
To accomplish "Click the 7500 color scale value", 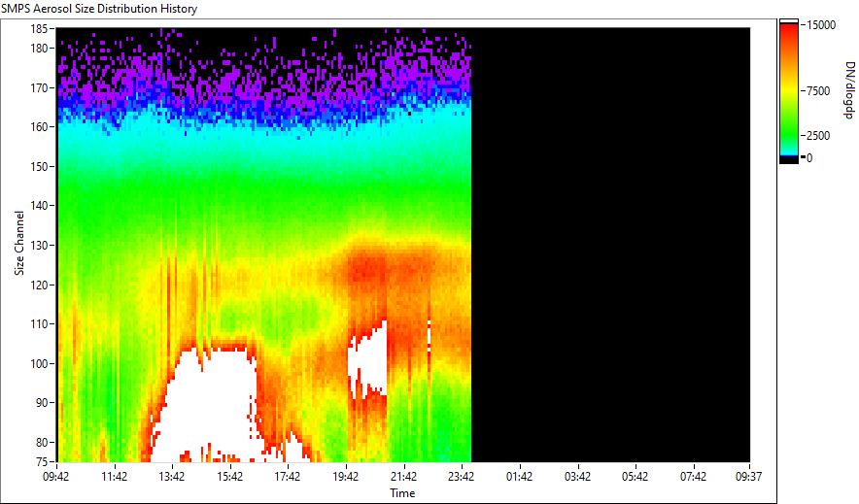I will 819,91.
